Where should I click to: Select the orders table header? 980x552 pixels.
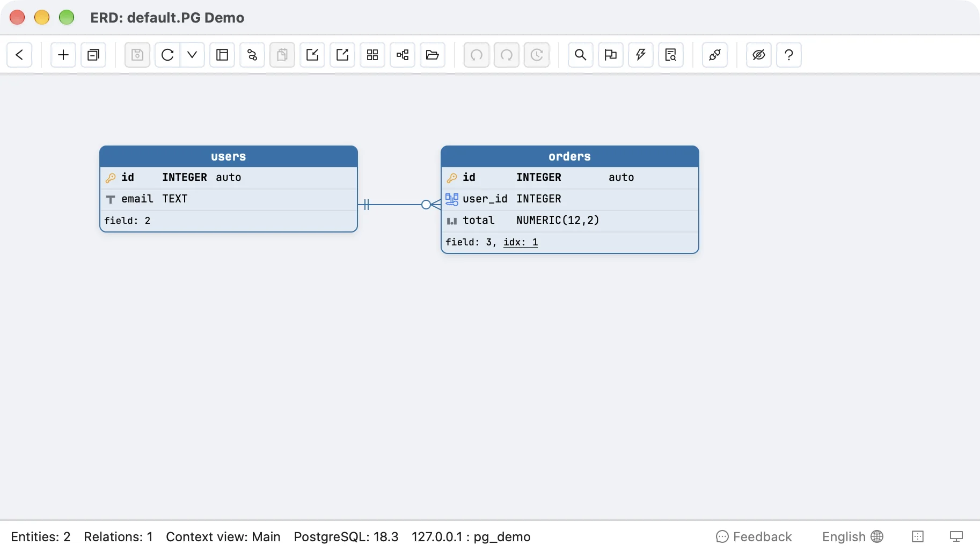(570, 156)
